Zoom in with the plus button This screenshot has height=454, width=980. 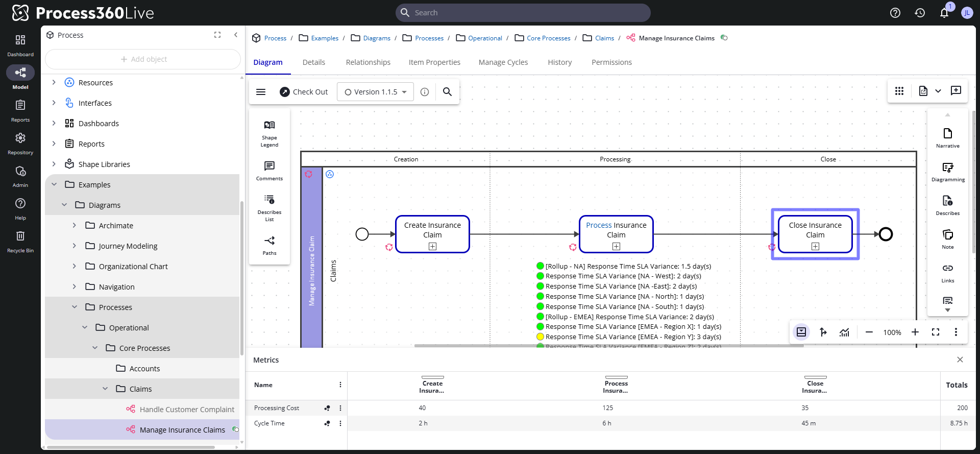[915, 332]
